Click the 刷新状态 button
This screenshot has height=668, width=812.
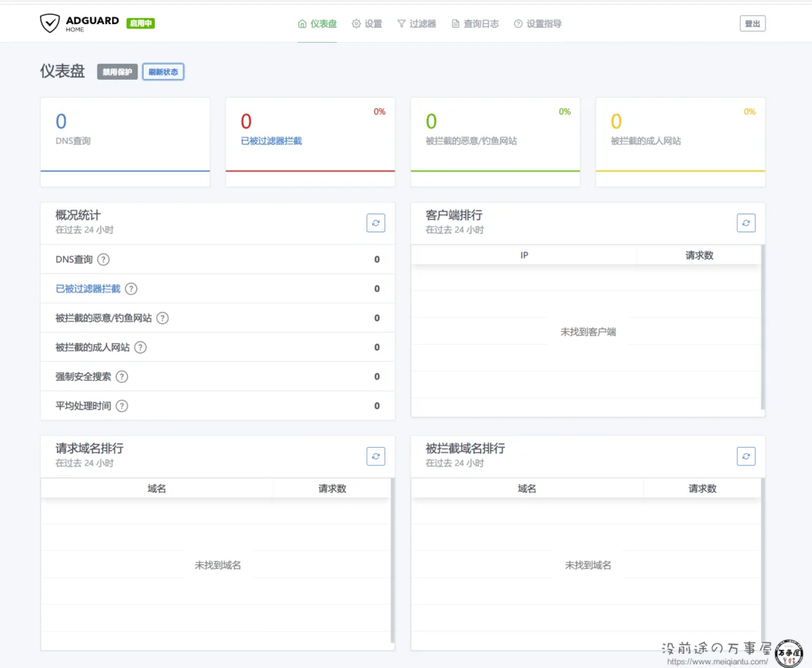click(163, 71)
